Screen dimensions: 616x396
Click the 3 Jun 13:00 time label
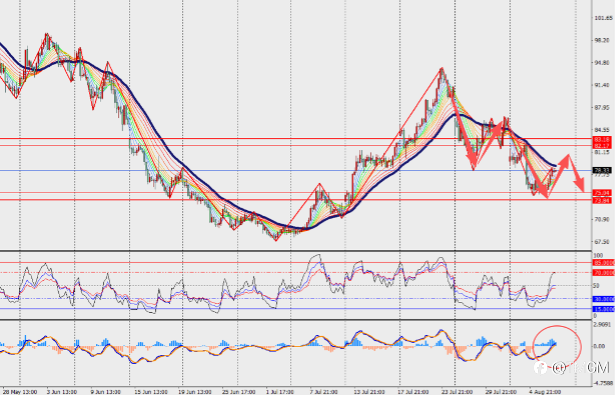[x=62, y=392]
